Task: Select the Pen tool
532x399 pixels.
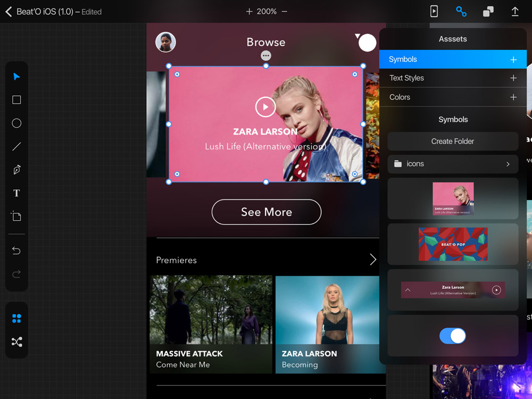Action: [16, 170]
